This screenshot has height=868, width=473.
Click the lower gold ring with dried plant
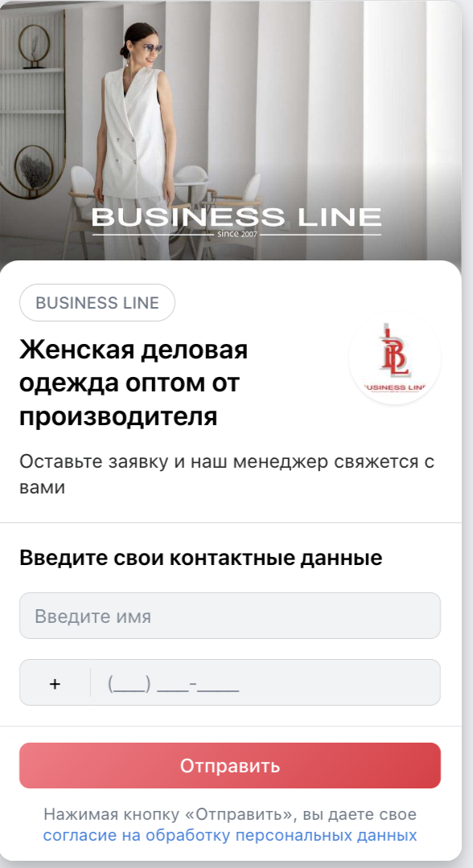[35, 168]
